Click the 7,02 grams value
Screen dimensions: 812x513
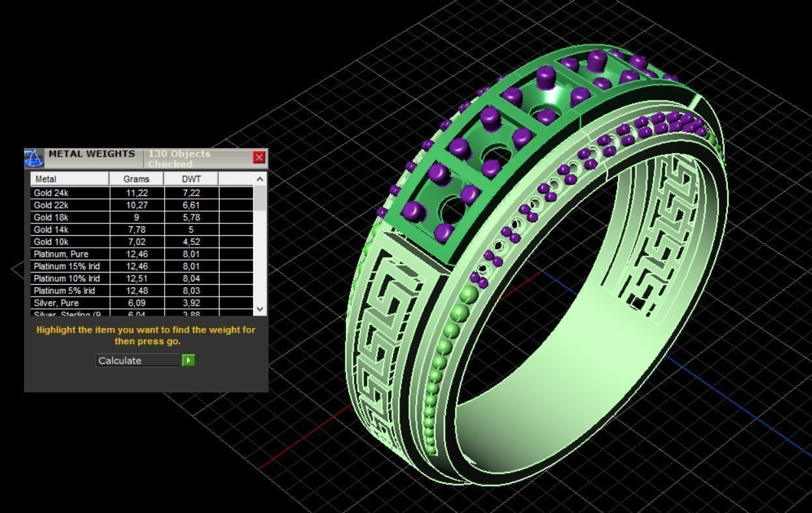137,242
